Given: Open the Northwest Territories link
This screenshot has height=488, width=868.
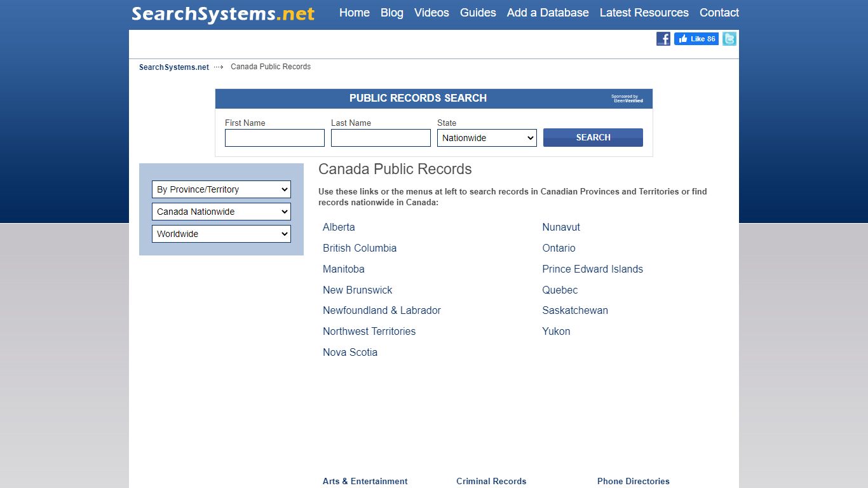Looking at the screenshot, I should (x=369, y=331).
